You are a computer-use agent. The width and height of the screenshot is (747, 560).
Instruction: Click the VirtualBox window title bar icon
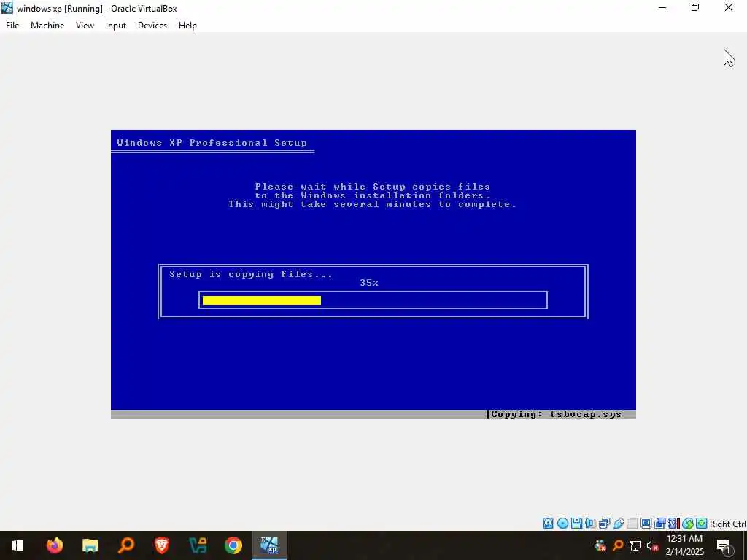[x=7, y=8]
